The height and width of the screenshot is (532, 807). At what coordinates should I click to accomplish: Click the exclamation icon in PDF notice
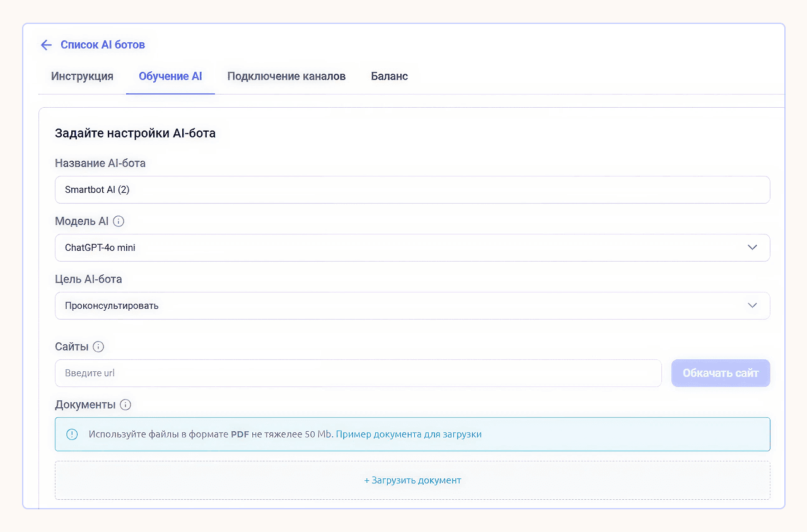pos(72,434)
